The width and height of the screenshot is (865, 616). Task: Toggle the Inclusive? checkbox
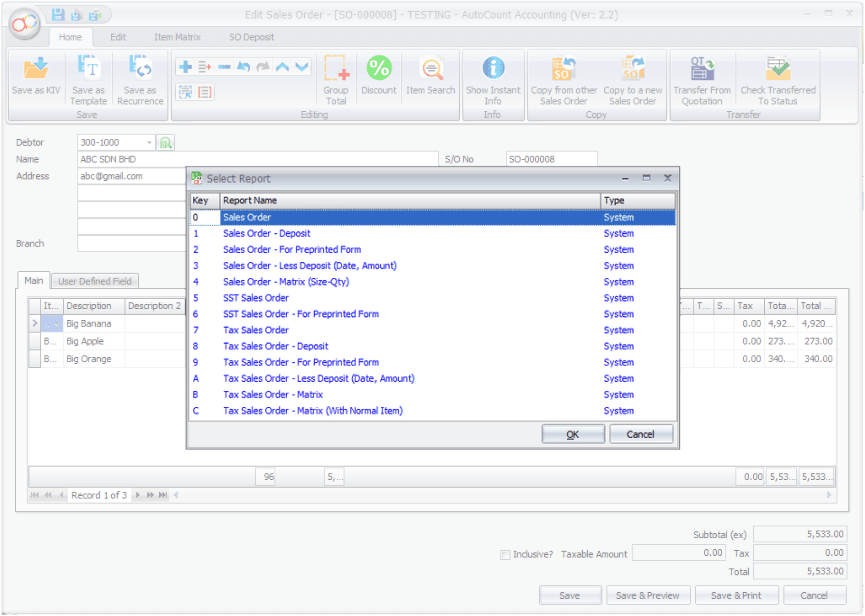coord(506,554)
